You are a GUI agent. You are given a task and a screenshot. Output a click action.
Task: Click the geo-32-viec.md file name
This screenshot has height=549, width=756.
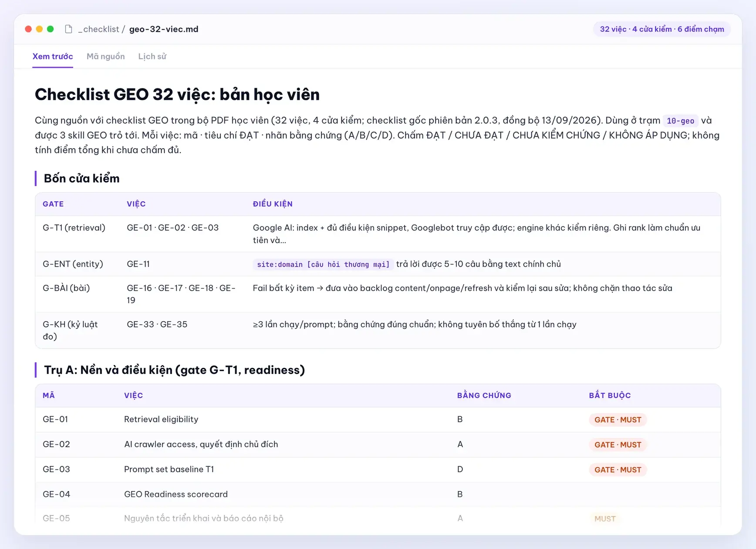(164, 29)
